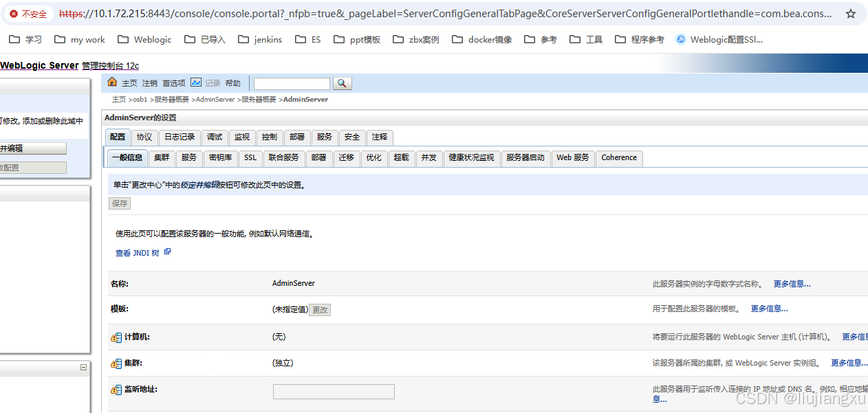Click the 保存 save button
Viewport: 868px width, 413px height.
[x=120, y=203]
